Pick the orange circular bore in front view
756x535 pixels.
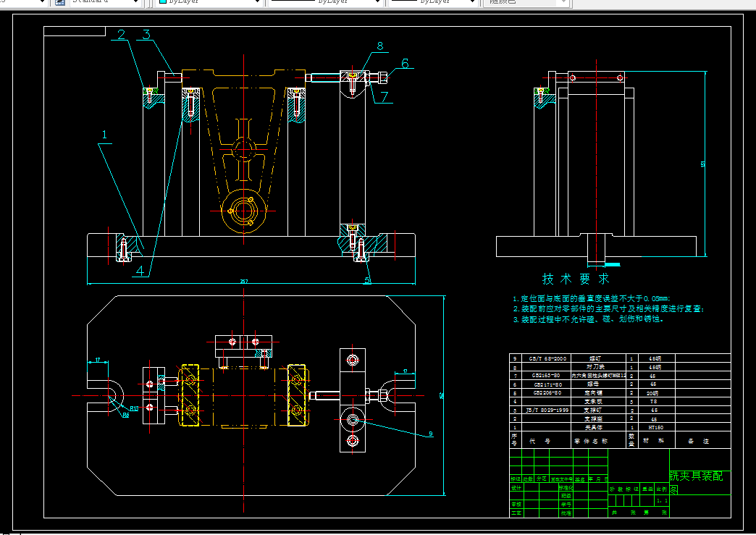point(245,210)
